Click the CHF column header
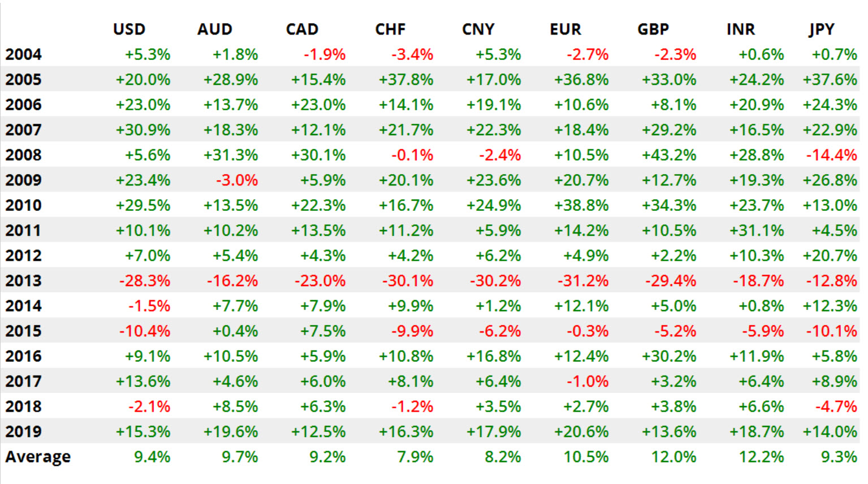 pos(390,29)
